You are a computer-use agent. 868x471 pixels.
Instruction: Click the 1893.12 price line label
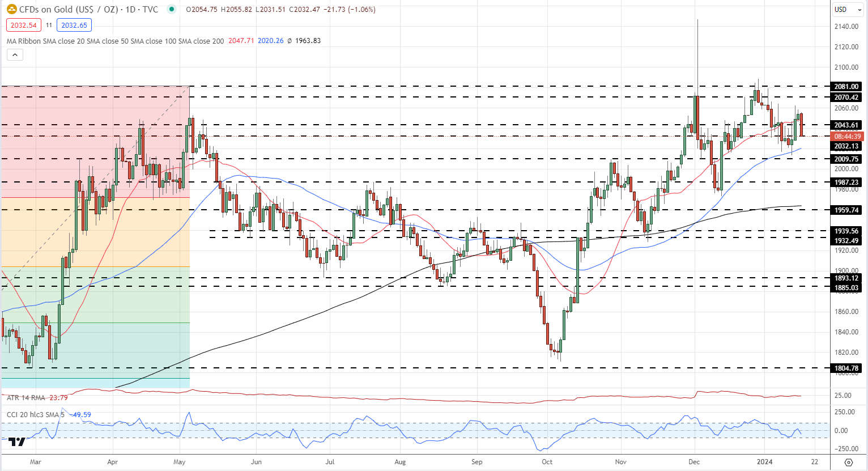[x=846, y=278]
